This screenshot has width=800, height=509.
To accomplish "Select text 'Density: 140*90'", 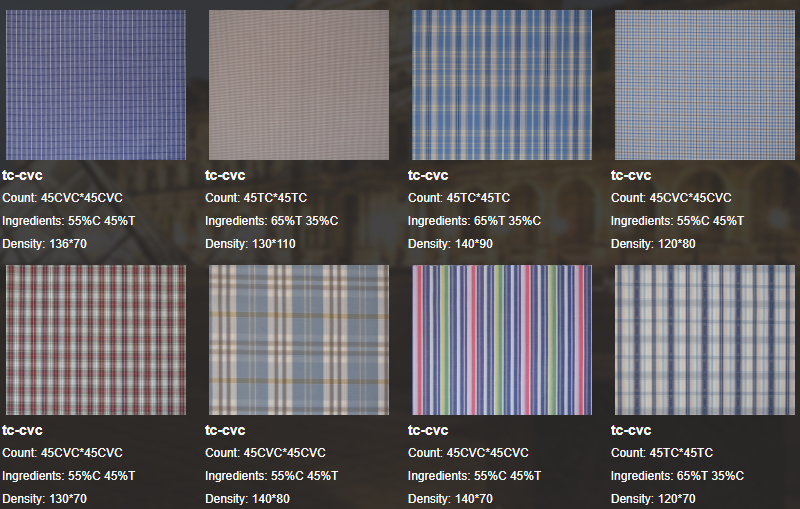I will pos(451,244).
